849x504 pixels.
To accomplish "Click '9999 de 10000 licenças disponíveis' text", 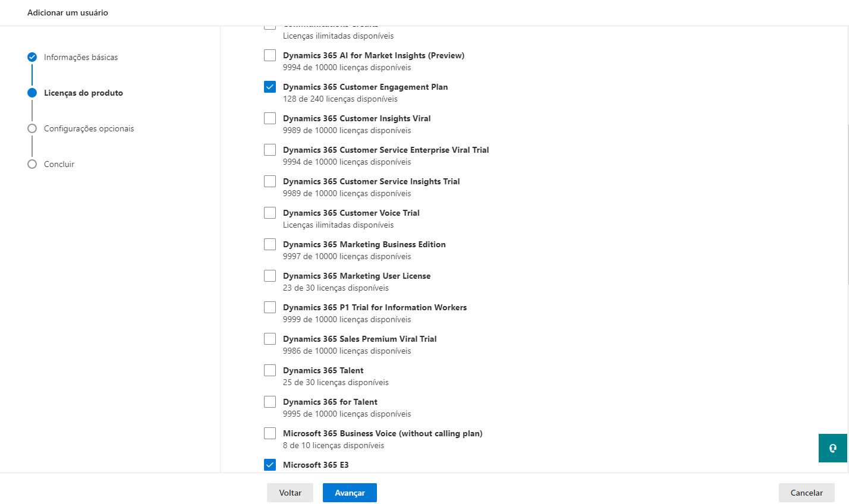I will point(347,320).
